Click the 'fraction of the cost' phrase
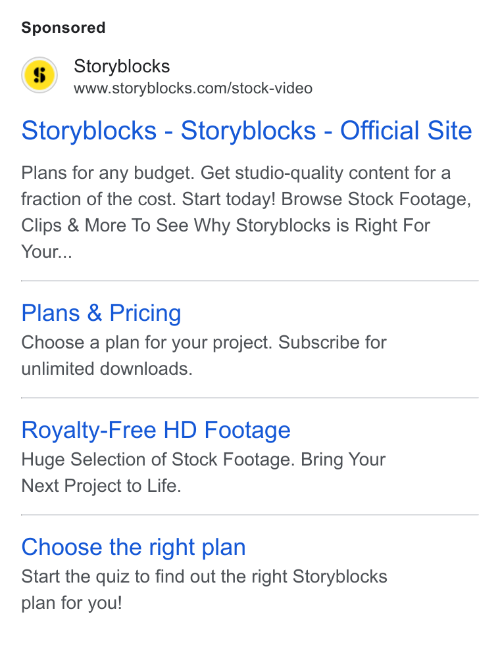 pos(99,199)
